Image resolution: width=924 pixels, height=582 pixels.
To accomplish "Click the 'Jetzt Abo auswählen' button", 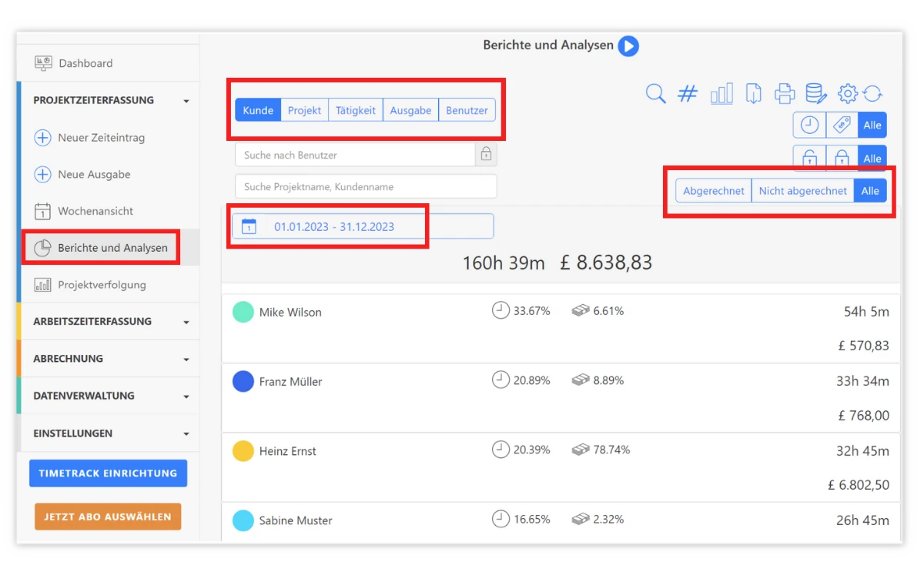I will coord(108,517).
